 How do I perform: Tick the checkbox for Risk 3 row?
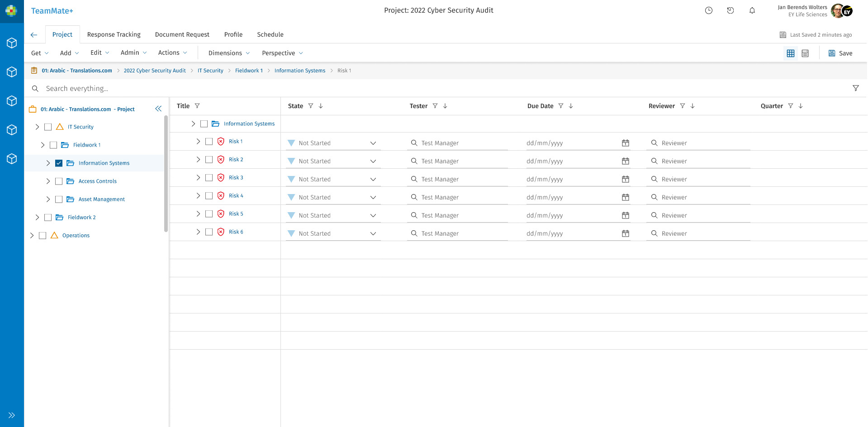point(209,178)
